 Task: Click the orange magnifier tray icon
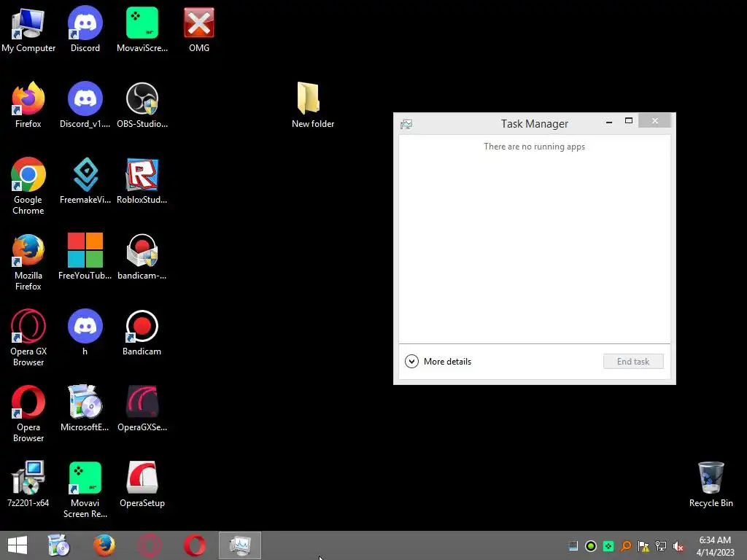[626, 546]
